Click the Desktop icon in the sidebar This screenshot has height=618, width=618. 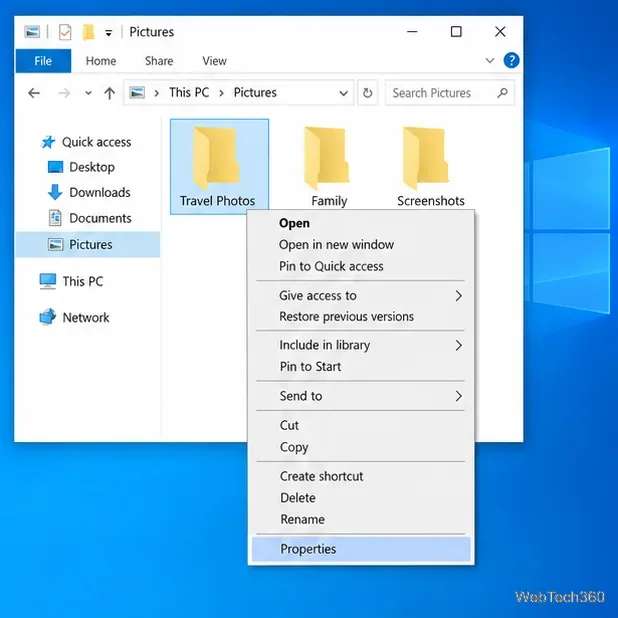55,167
